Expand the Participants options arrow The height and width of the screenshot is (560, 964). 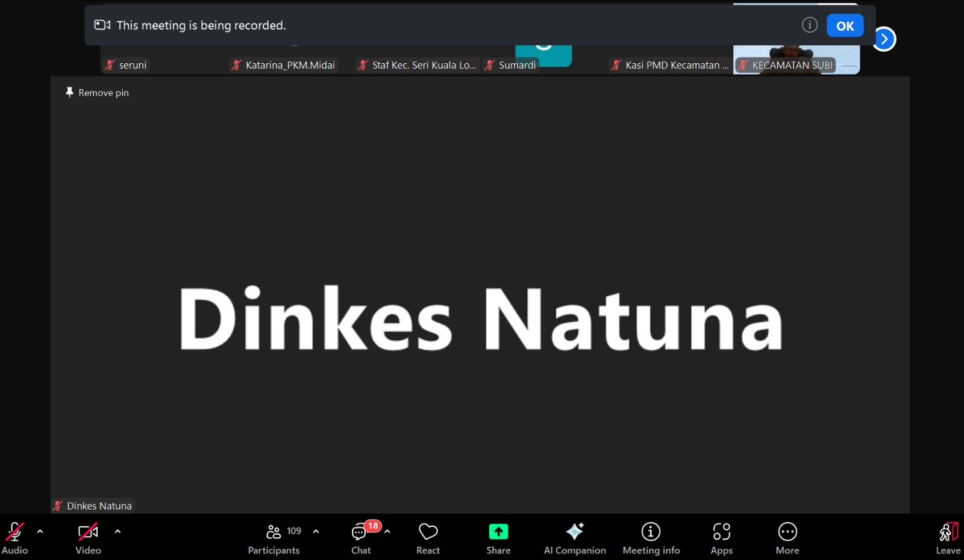(x=316, y=532)
